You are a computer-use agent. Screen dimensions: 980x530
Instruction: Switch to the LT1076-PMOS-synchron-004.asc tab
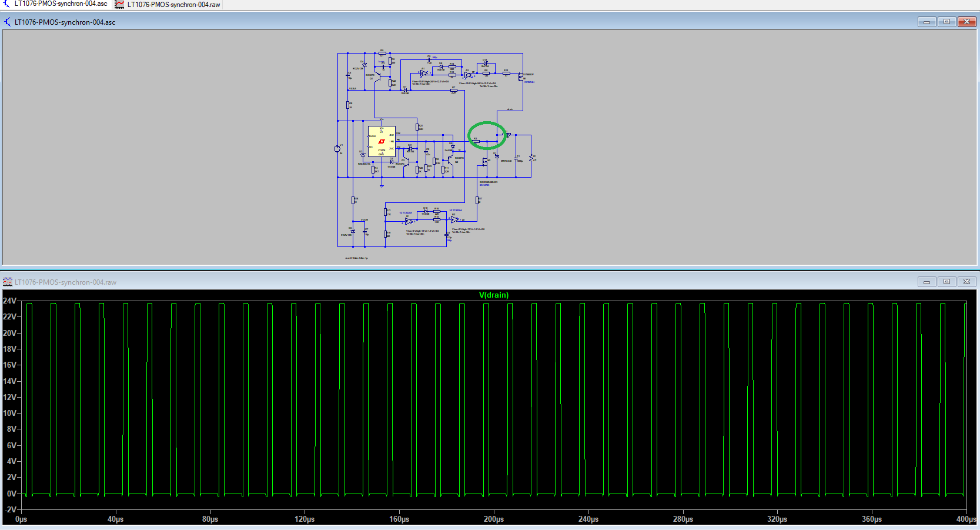click(x=56, y=4)
